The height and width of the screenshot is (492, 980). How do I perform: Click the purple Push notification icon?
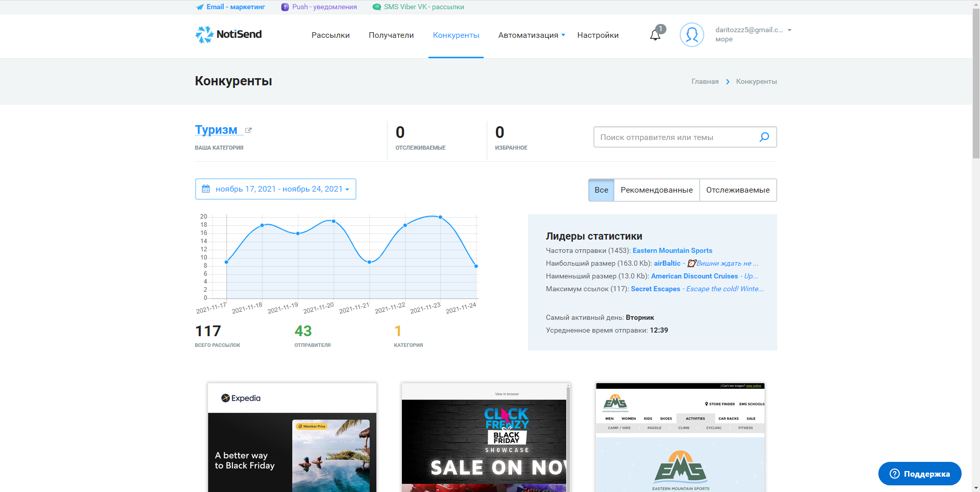click(x=285, y=7)
